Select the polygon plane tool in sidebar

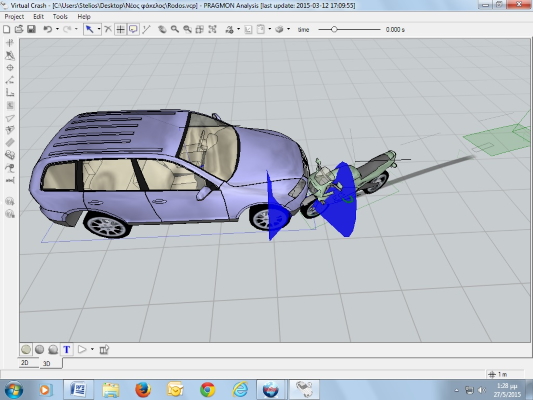pos(10,118)
